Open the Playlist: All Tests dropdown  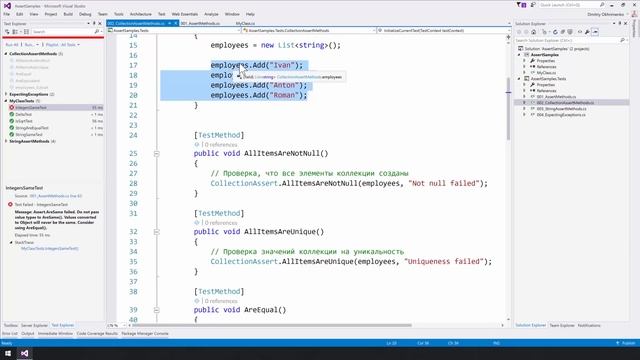[63, 44]
